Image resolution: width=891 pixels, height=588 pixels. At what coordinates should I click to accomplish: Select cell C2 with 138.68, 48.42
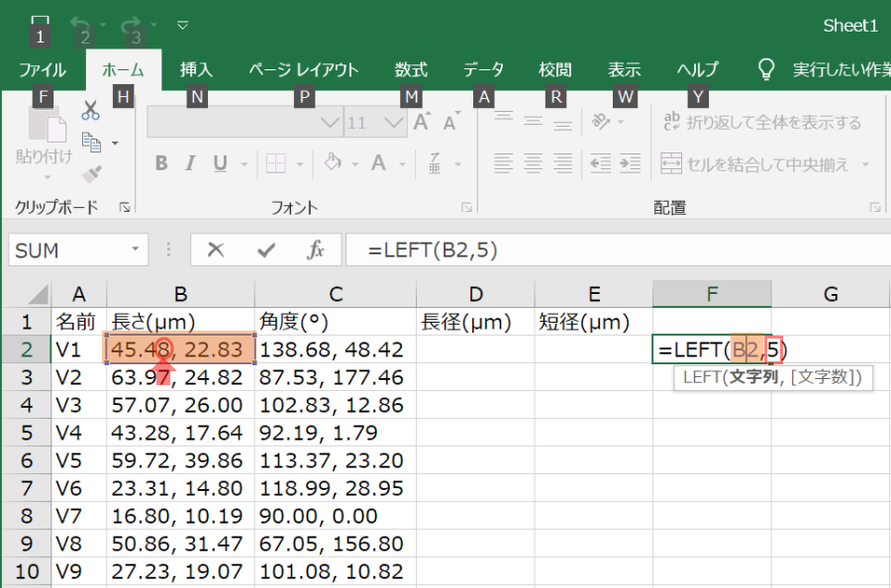click(336, 348)
